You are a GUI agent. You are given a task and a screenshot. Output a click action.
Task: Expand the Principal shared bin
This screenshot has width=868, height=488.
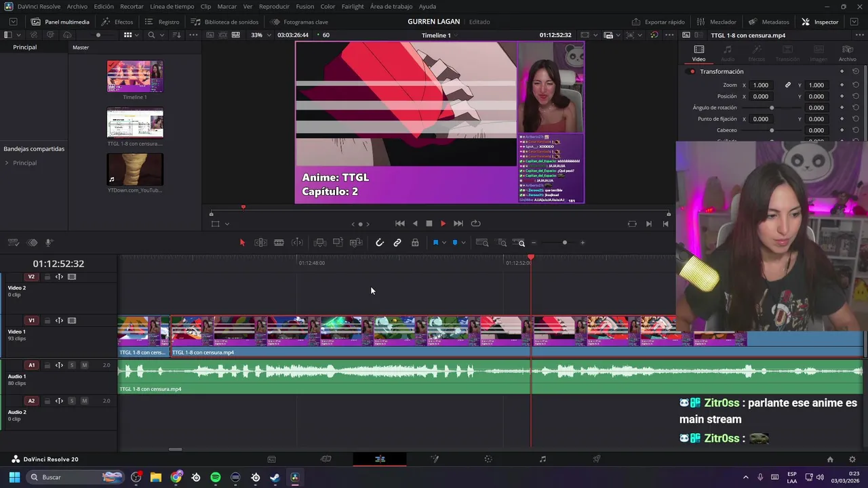(x=7, y=163)
